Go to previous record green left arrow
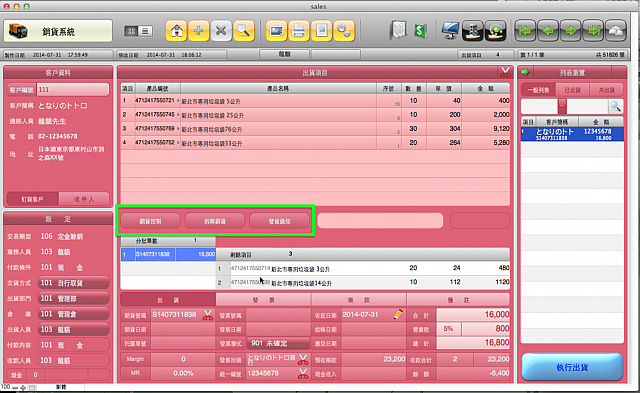 pos(548,31)
